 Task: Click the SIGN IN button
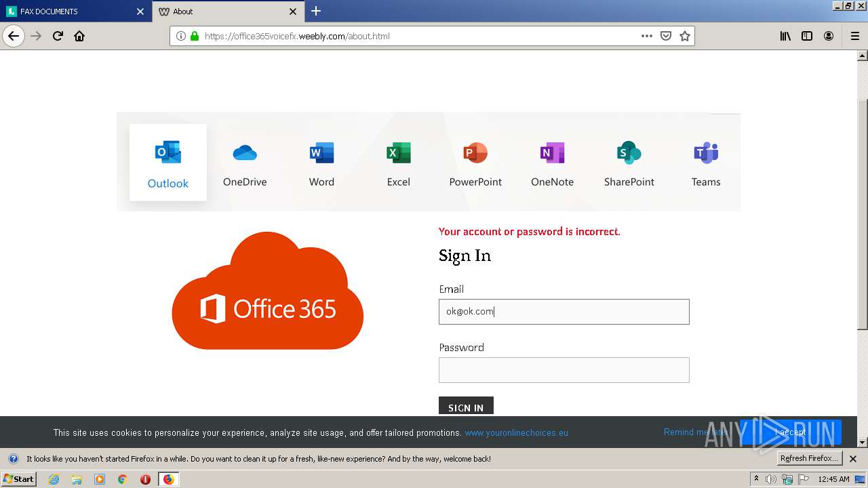click(x=466, y=407)
